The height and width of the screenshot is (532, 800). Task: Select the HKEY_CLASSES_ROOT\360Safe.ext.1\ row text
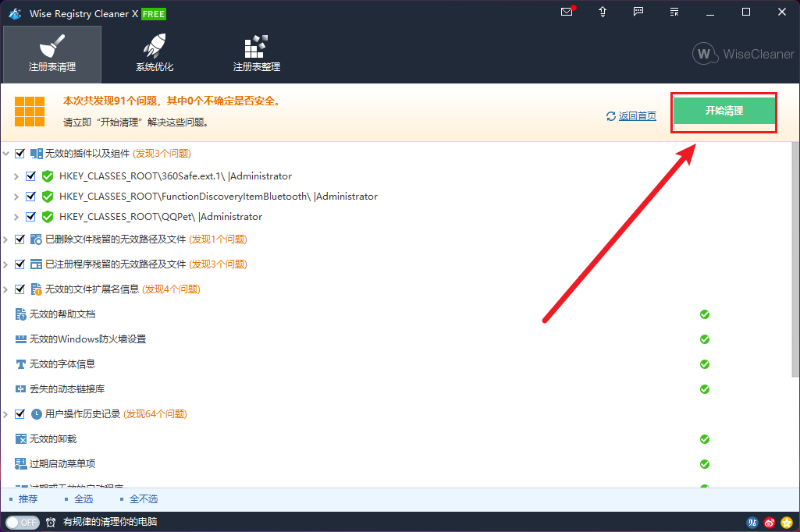click(x=176, y=176)
